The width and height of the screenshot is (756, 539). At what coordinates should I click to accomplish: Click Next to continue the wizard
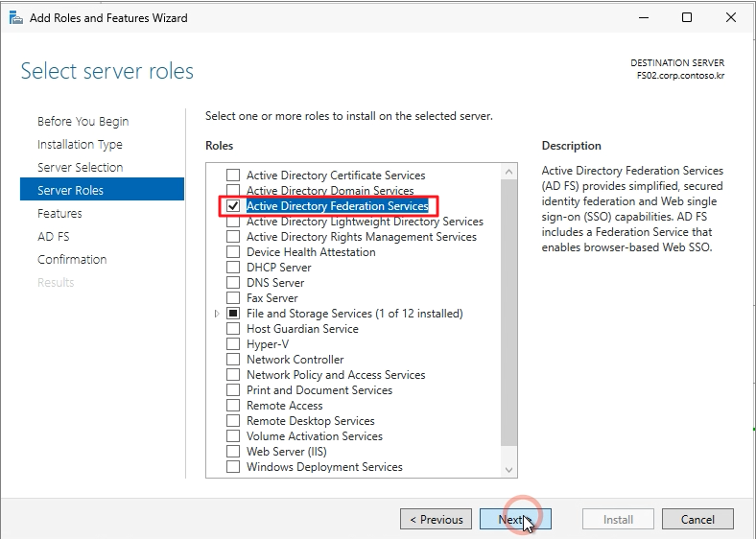click(515, 519)
